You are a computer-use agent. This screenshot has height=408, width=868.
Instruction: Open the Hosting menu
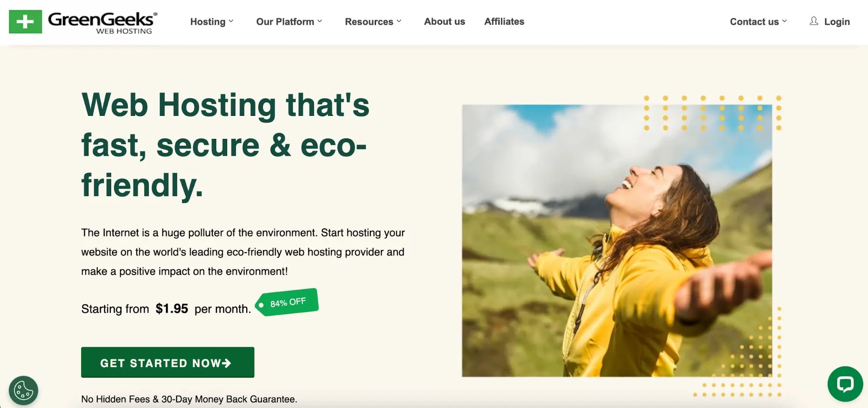[x=208, y=22]
